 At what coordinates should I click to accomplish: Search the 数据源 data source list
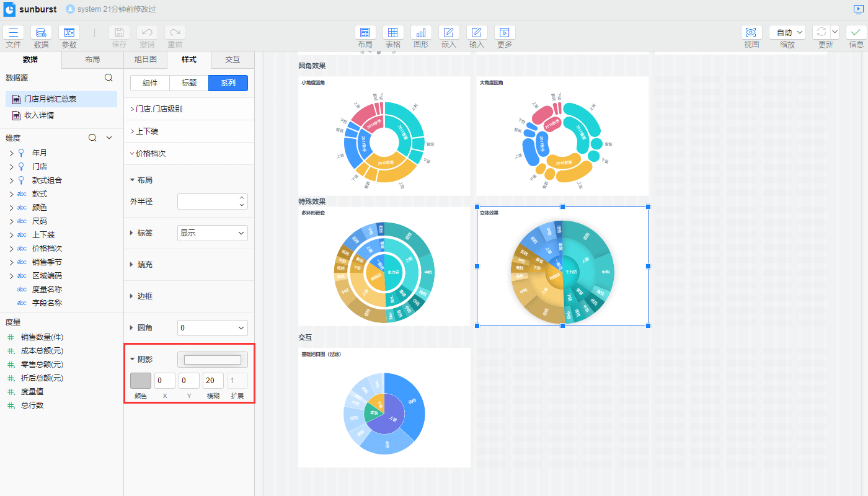[x=108, y=77]
